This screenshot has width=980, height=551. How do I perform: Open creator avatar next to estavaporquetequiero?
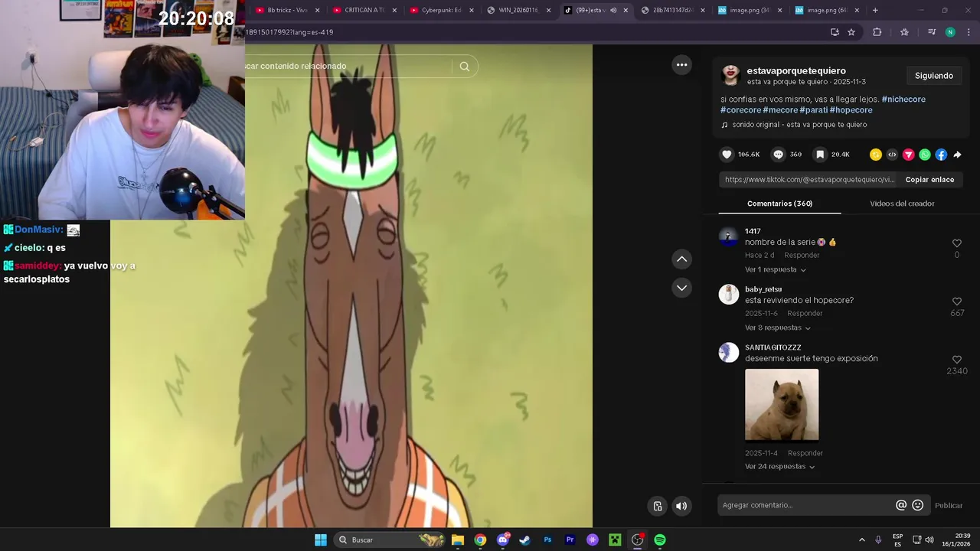pyautogui.click(x=730, y=75)
